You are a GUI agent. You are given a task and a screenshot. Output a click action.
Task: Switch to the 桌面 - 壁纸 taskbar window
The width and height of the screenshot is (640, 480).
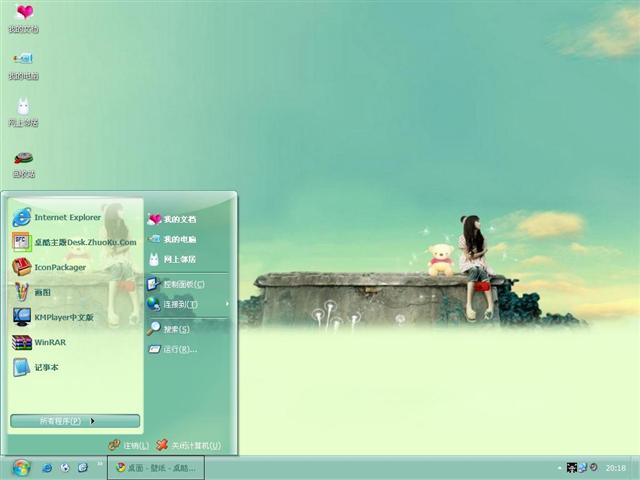tap(156, 468)
